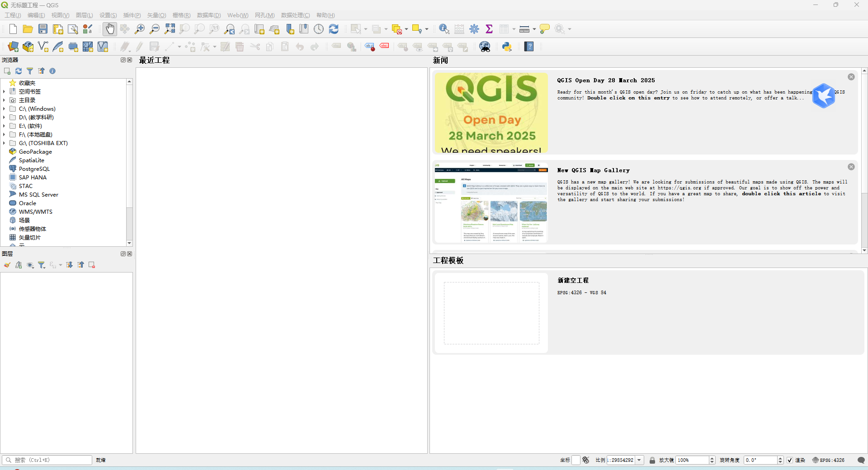This screenshot has height=470, width=868.
Task: Click the New Mesh Layer icon
Action: click(88, 47)
